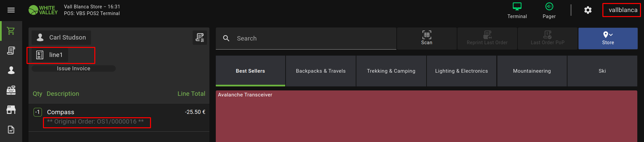The width and height of the screenshot is (644, 142).
Task: Click the document report sidebar icon
Action: (11, 130)
